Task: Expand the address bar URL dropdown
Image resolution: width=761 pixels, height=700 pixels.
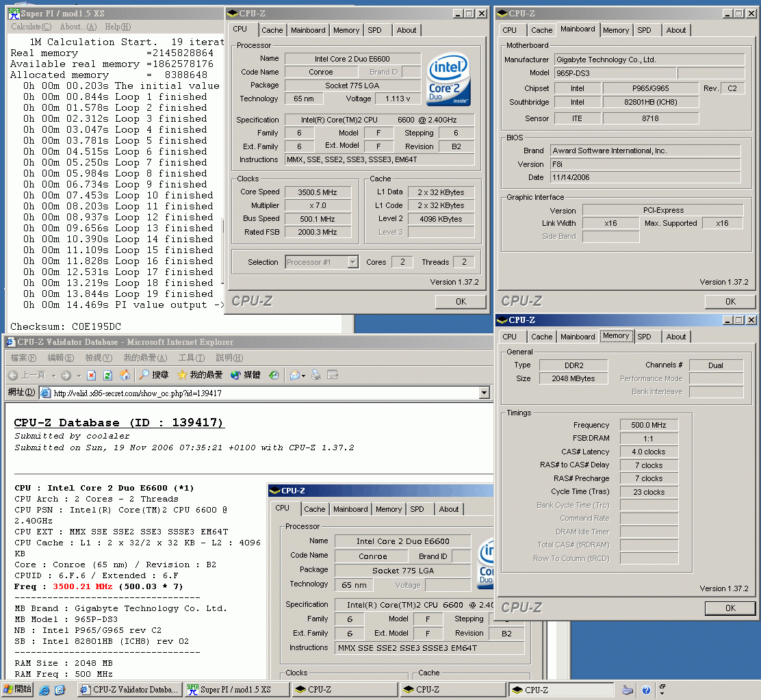Action: click(484, 393)
